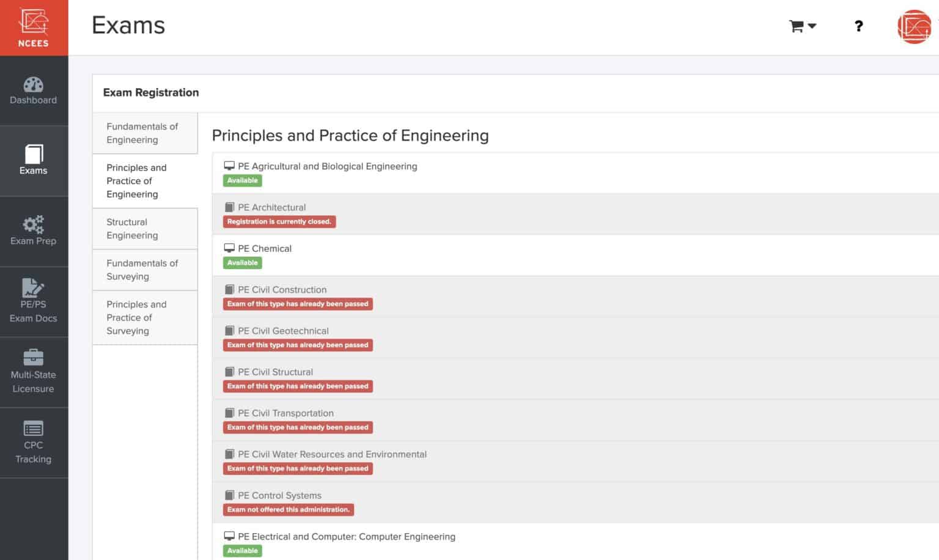Click the PE Architectural closed registration badge
The height and width of the screenshot is (560, 939).
tap(279, 222)
